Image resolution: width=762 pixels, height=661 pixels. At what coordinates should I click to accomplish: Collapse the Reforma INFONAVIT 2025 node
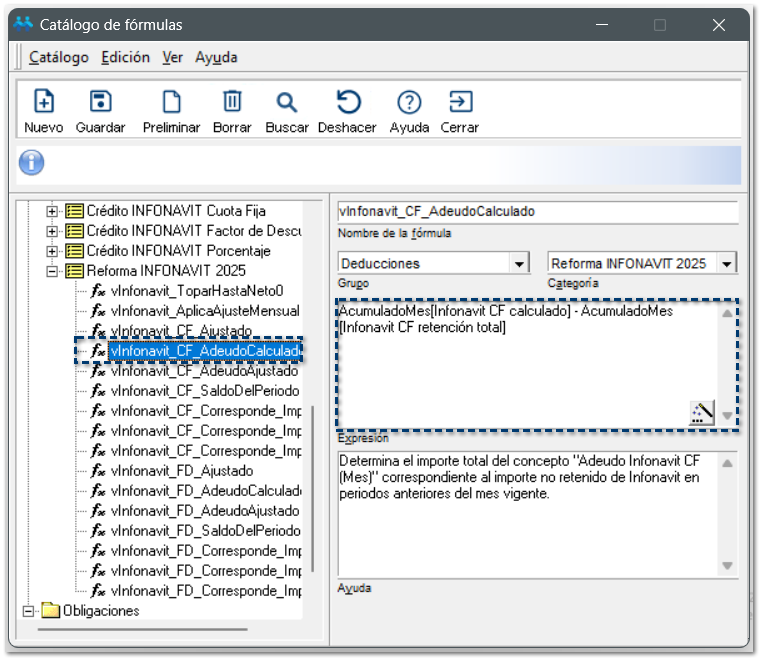(53, 271)
